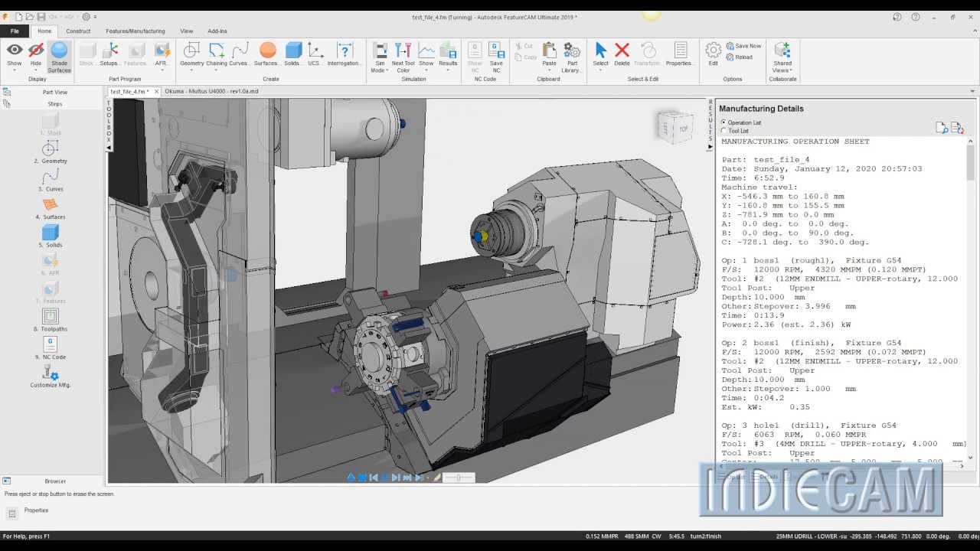Expand the Chaining dropdown arrow
Screen dimensions: 980x551
217,70
